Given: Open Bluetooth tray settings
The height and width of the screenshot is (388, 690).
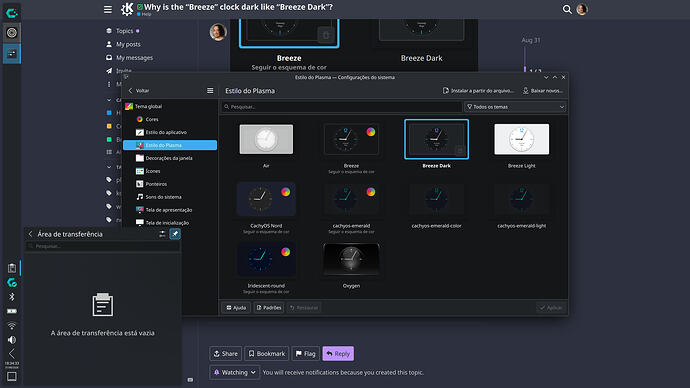Looking at the screenshot, I should [12, 297].
